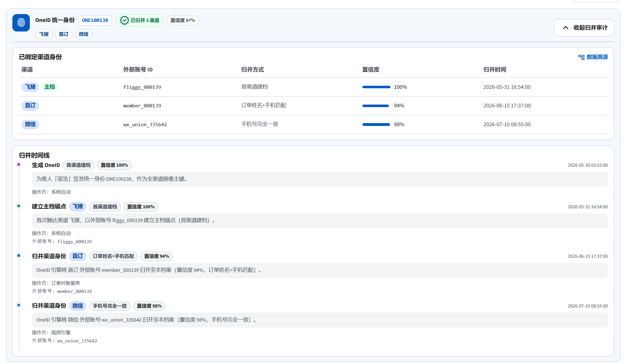Click the 归并方式 column header
This screenshot has height=364, width=624.
click(x=252, y=69)
